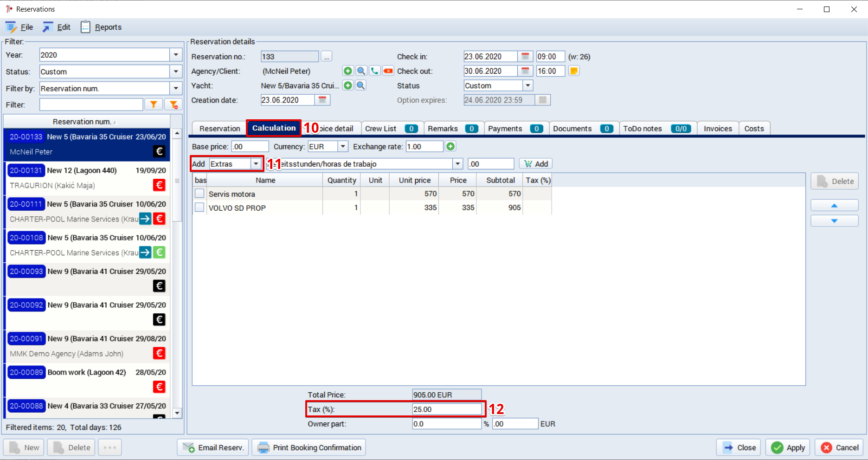
Task: Click Email Reserv. button
Action: (213, 447)
